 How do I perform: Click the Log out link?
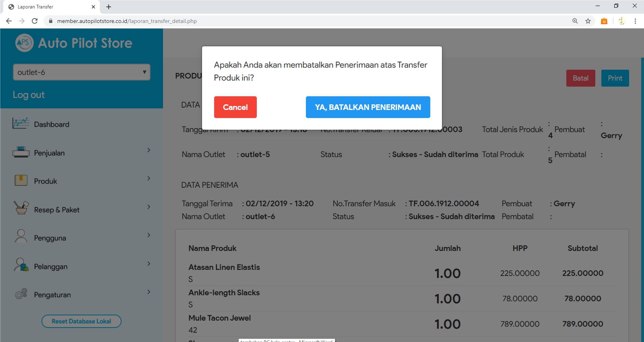[29, 95]
